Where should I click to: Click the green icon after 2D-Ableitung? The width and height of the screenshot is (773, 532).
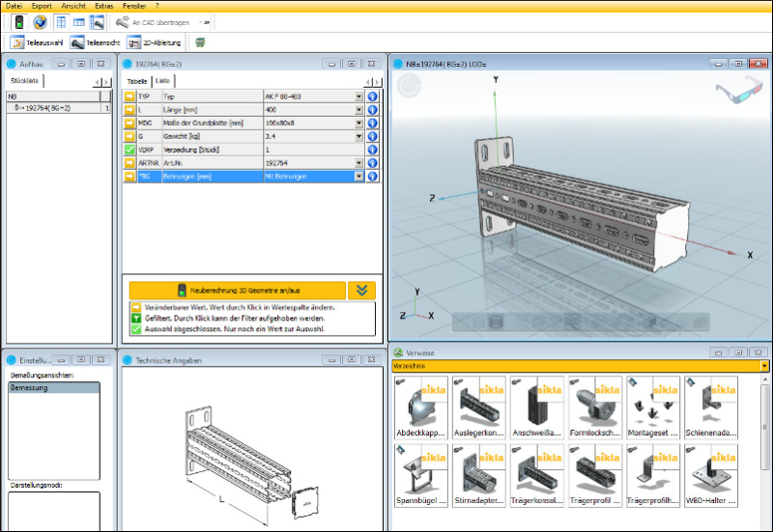click(200, 42)
